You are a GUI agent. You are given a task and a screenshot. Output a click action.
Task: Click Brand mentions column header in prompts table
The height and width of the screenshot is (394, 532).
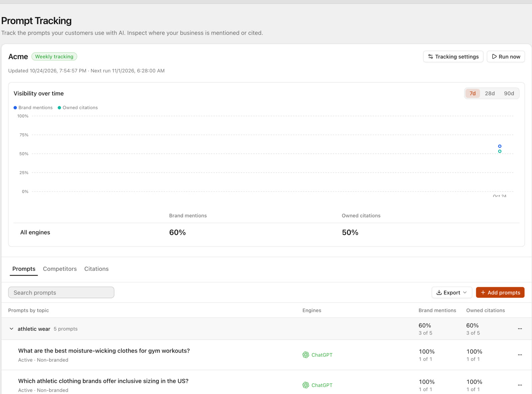point(437,310)
